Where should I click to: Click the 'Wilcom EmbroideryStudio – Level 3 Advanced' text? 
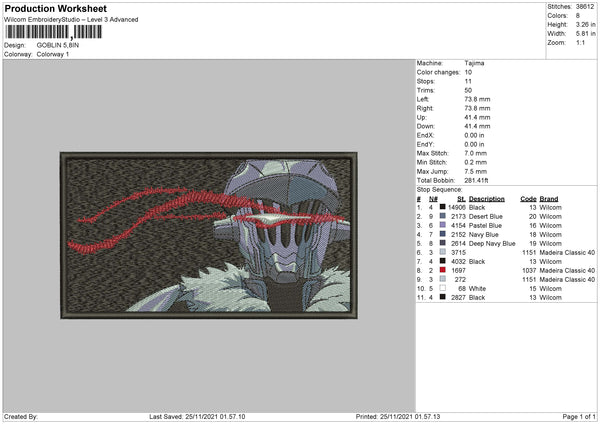(x=71, y=20)
